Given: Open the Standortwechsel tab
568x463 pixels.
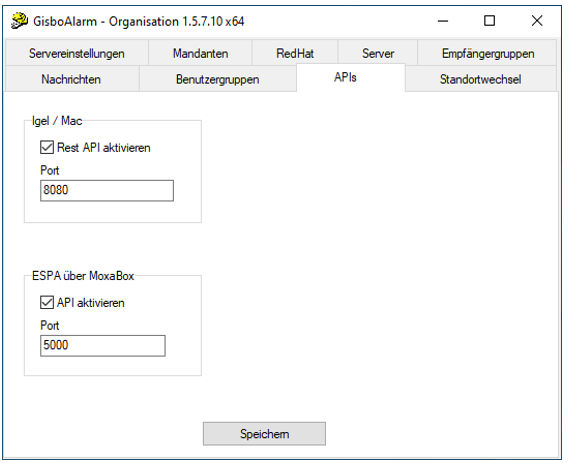Looking at the screenshot, I should pyautogui.click(x=480, y=79).
